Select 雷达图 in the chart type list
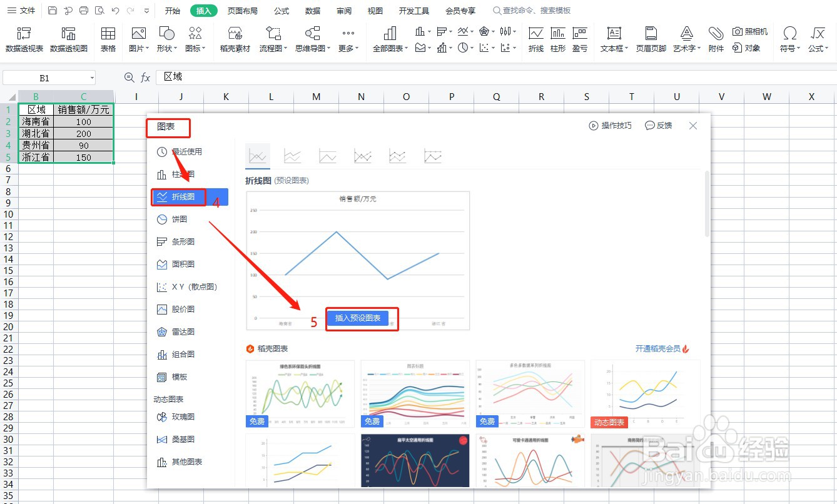This screenshot has width=837, height=504. (x=183, y=332)
